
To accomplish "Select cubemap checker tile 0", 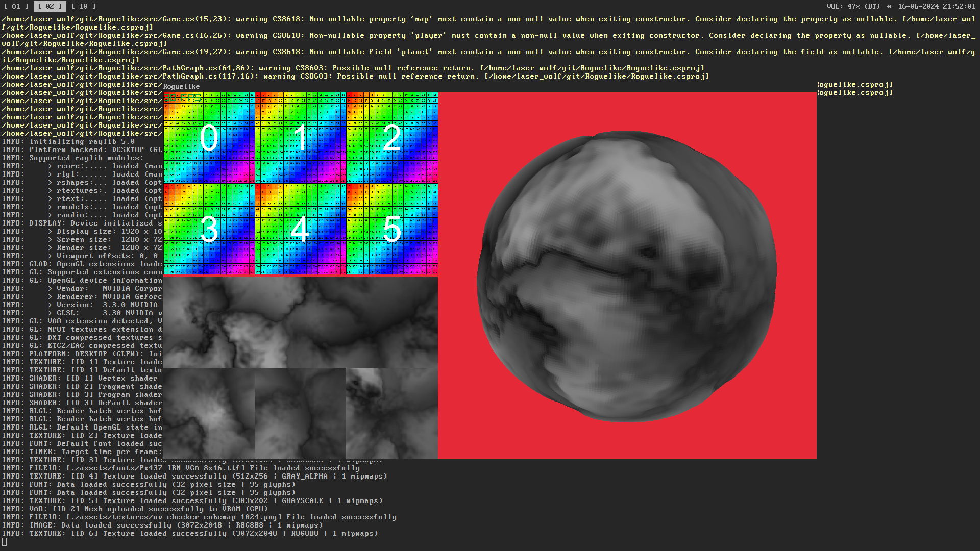I will pos(209,138).
